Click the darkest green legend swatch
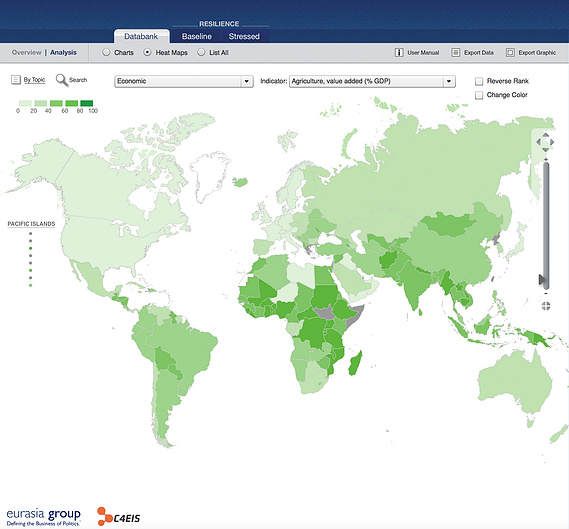The height and width of the screenshot is (529, 569). click(x=87, y=103)
